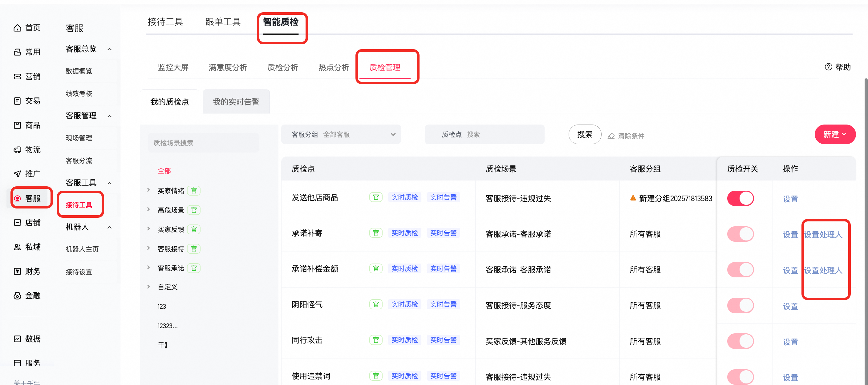Enable the 承诺补寄 quality check switch
The width and height of the screenshot is (868, 385).
pyautogui.click(x=740, y=234)
